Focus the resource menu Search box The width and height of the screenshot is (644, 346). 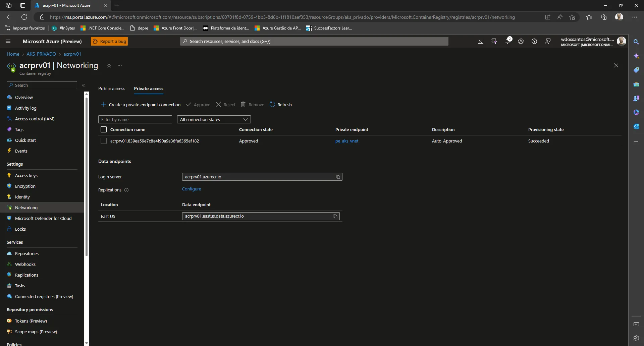coord(42,85)
